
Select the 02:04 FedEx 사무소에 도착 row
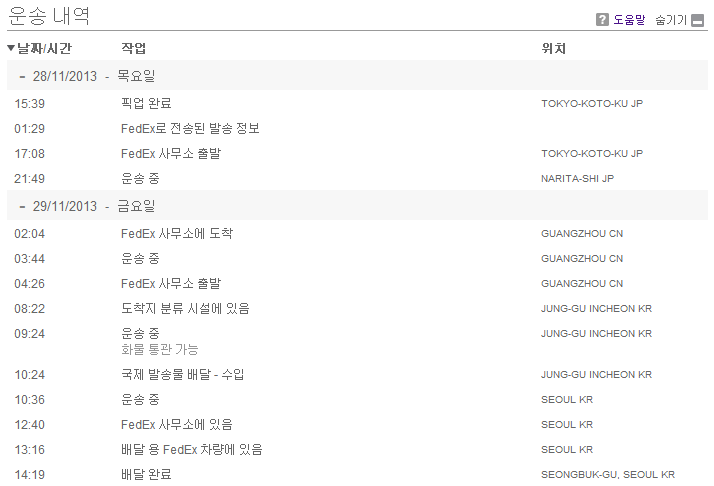(x=357, y=234)
